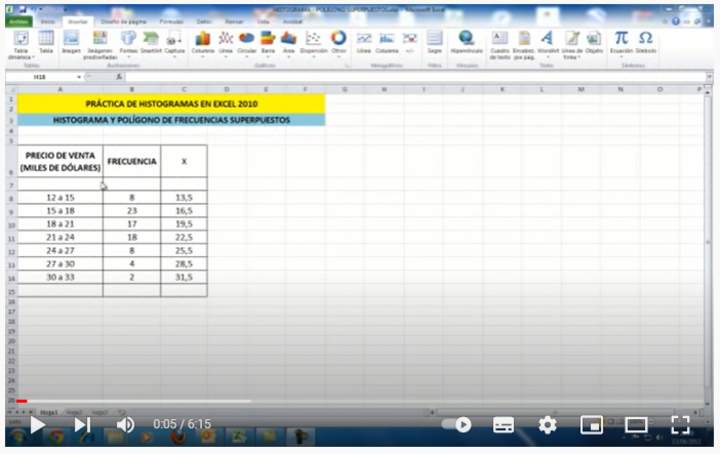Image resolution: width=720 pixels, height=454 pixels.
Task: Open the Tabla dinámica tool
Action: 20,40
